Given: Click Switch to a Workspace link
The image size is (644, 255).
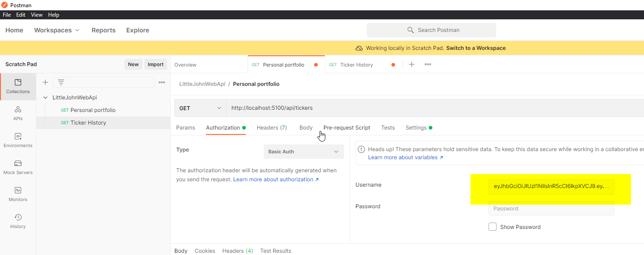Looking at the screenshot, I should 476,48.
